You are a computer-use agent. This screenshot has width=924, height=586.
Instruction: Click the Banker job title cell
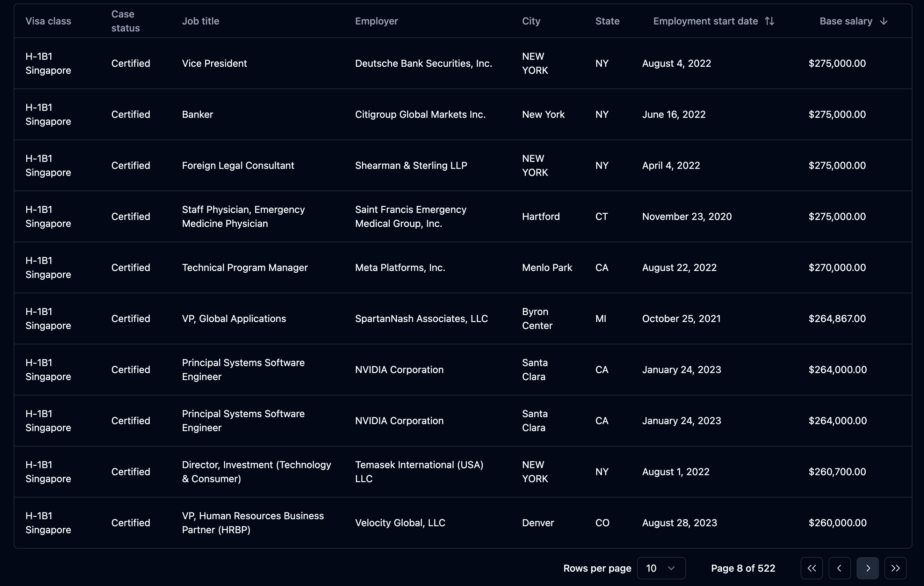coord(197,114)
